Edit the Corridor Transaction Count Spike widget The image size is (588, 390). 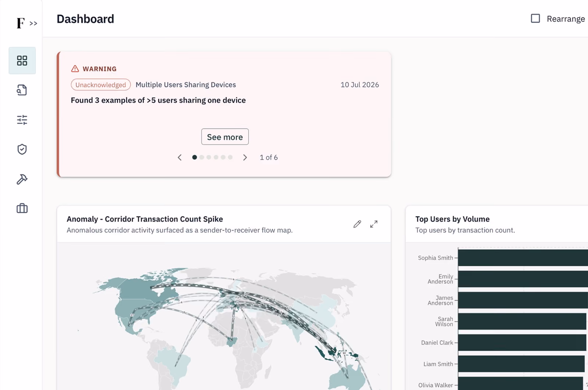click(357, 224)
